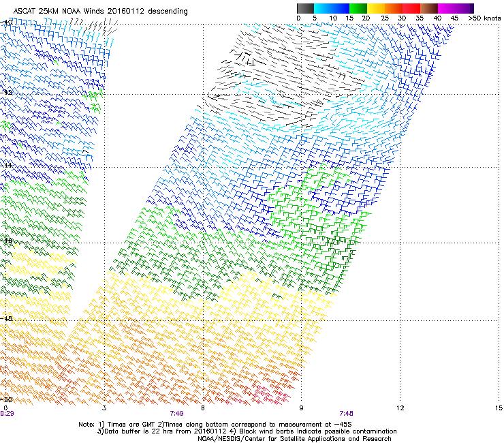
Task: Click the -50 latitude axis label
Action: pyautogui.click(x=6, y=399)
